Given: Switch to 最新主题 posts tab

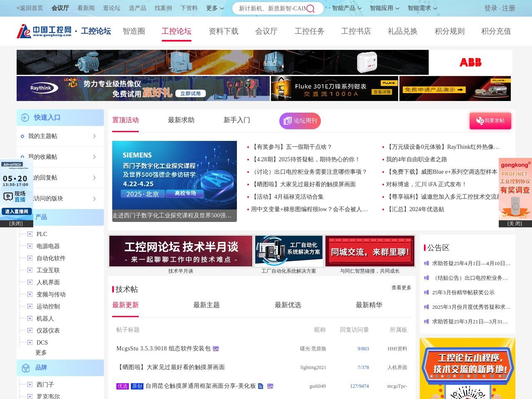Looking at the screenshot, I should [207, 305].
